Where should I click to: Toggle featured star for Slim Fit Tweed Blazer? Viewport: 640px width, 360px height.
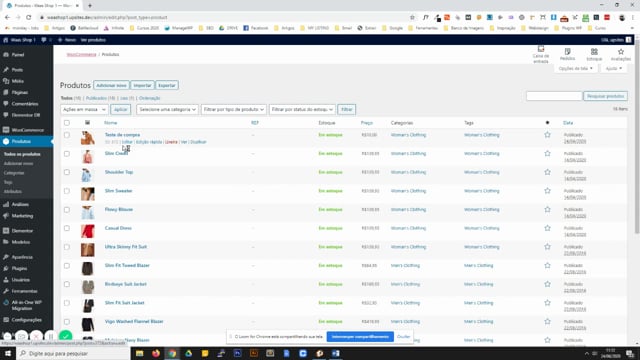[x=547, y=265]
